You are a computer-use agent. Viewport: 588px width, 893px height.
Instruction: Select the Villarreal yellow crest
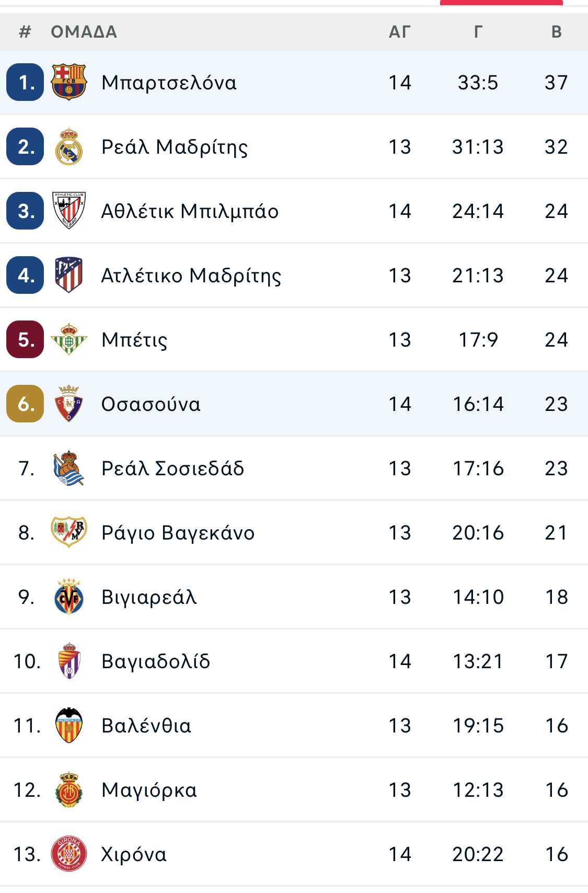click(68, 597)
